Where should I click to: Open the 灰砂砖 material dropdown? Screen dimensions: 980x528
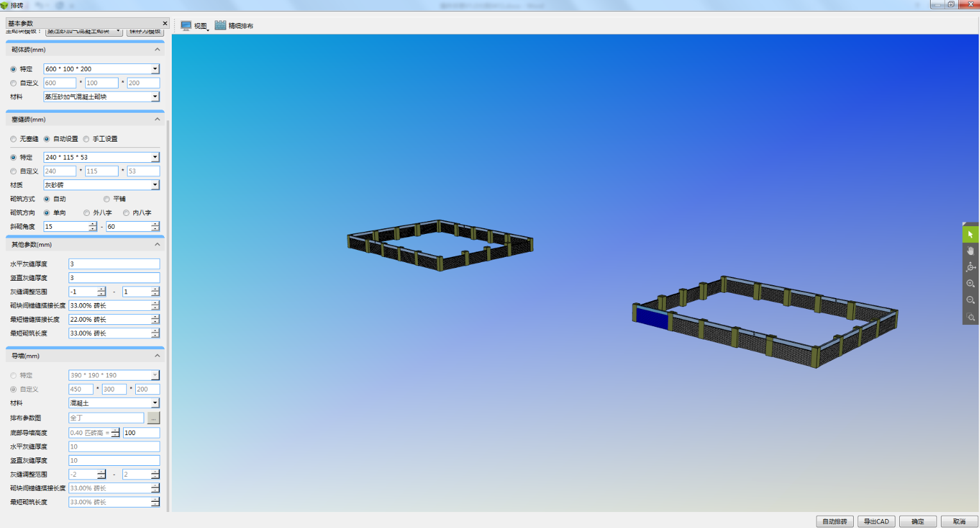click(x=155, y=185)
